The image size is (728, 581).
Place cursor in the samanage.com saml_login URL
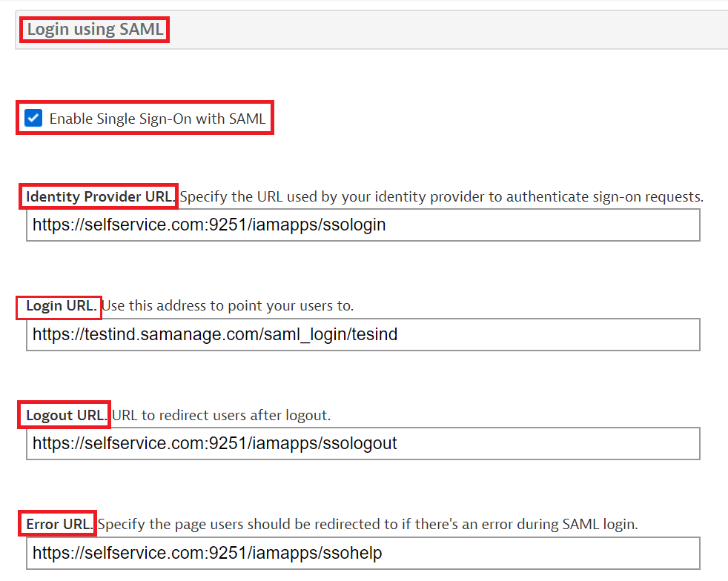[215, 334]
